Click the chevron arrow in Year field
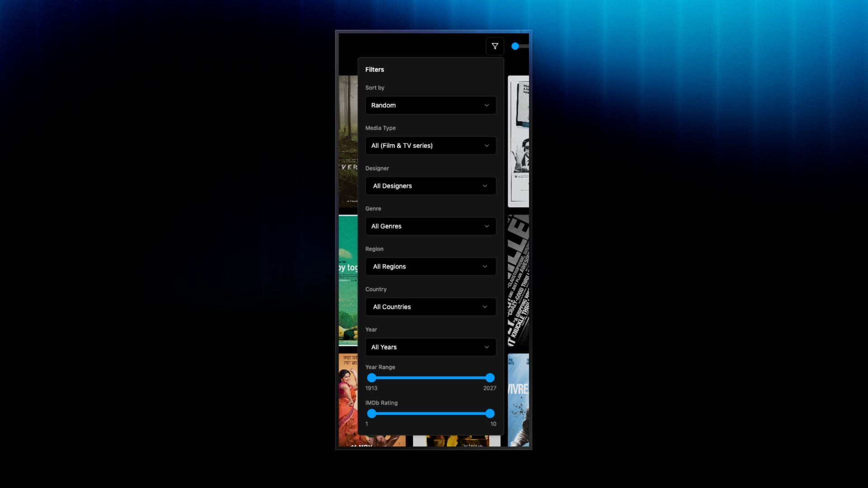The height and width of the screenshot is (488, 868). [486, 347]
